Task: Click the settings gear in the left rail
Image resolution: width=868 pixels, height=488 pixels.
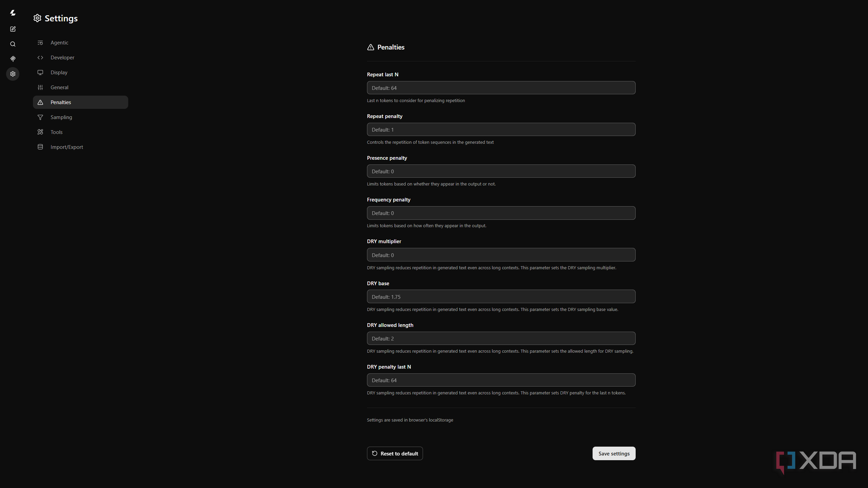Action: pos(13,74)
